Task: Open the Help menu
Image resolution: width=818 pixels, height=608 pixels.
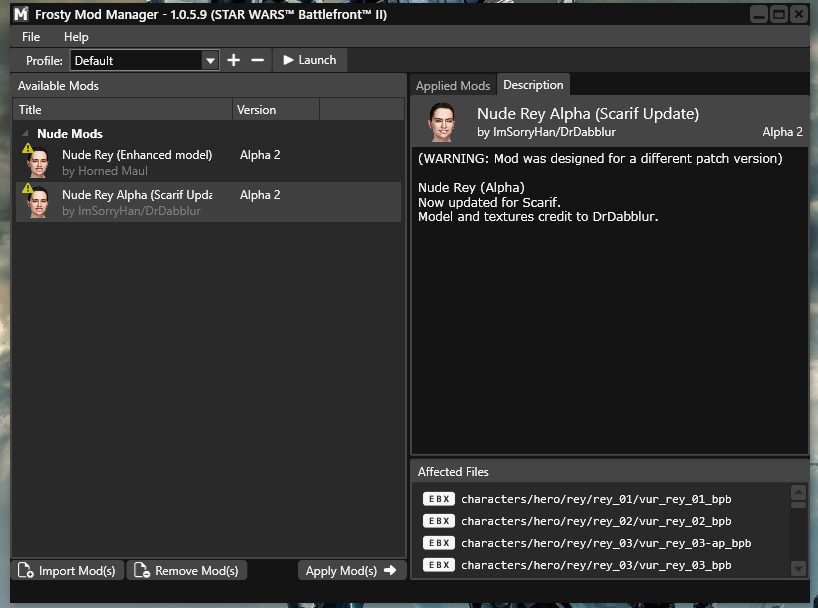Action: pos(76,37)
